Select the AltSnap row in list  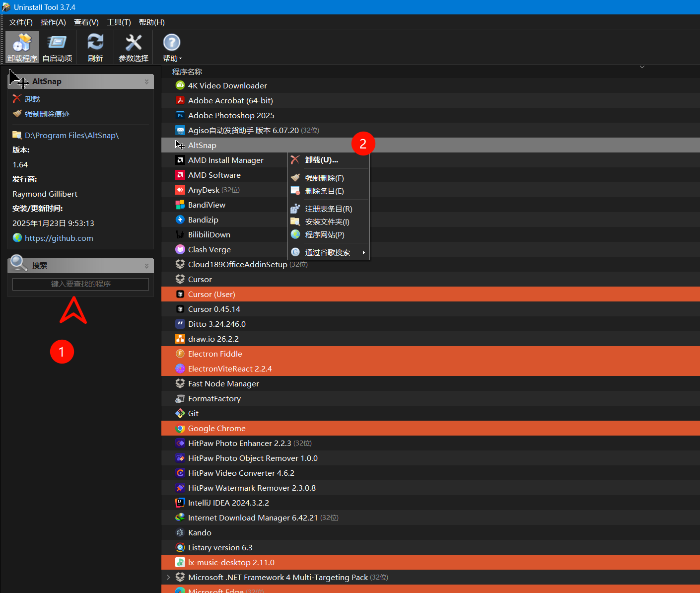coord(430,145)
